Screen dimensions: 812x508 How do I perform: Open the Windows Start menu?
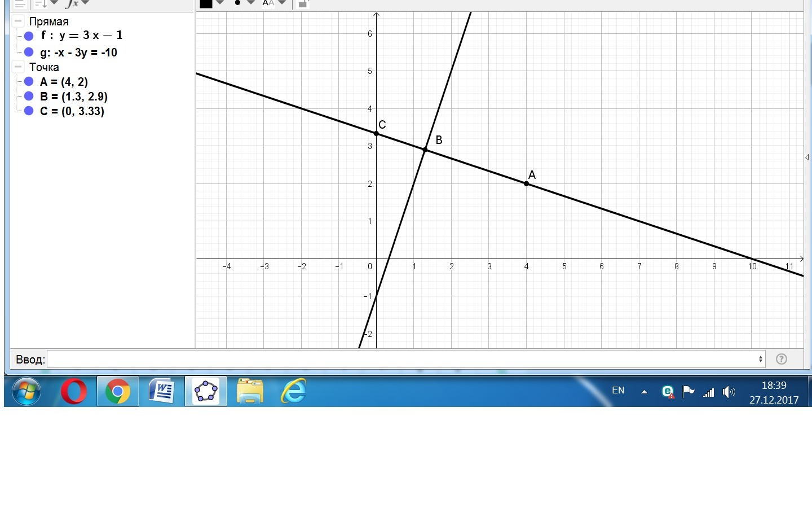pos(27,391)
